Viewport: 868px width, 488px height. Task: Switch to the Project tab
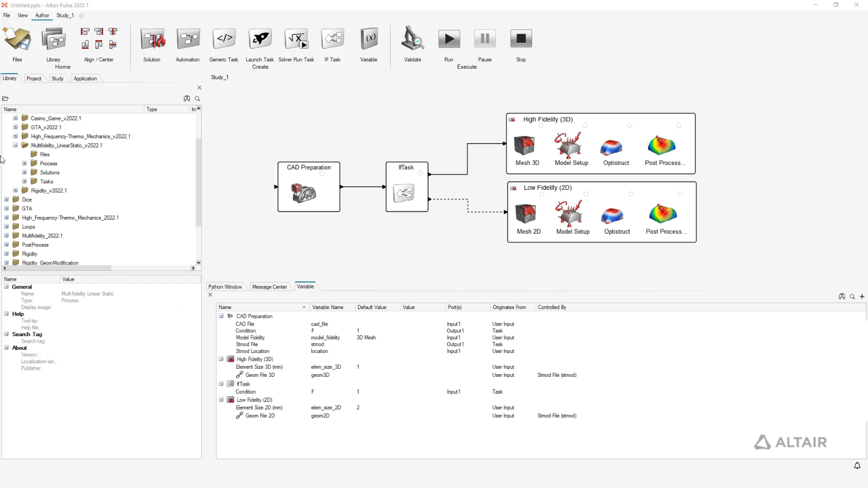[34, 79]
